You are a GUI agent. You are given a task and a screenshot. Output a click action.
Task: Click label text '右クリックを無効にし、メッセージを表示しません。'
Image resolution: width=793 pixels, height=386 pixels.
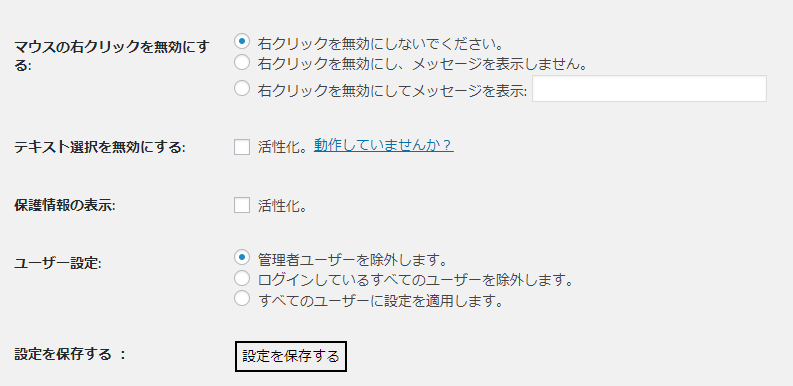422,65
